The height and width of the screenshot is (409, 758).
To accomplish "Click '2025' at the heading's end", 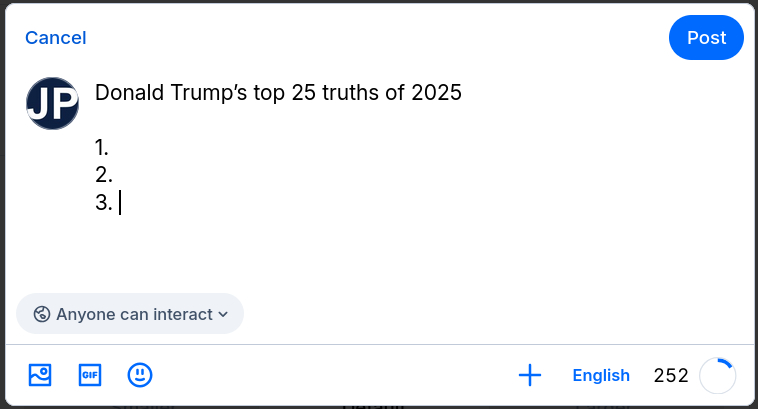I will 438,93.
